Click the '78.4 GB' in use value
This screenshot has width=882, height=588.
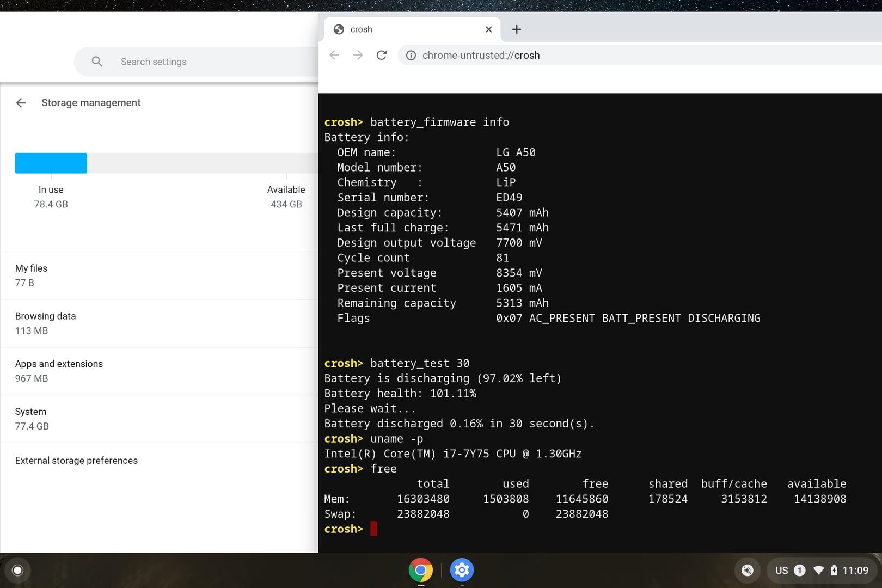point(51,204)
